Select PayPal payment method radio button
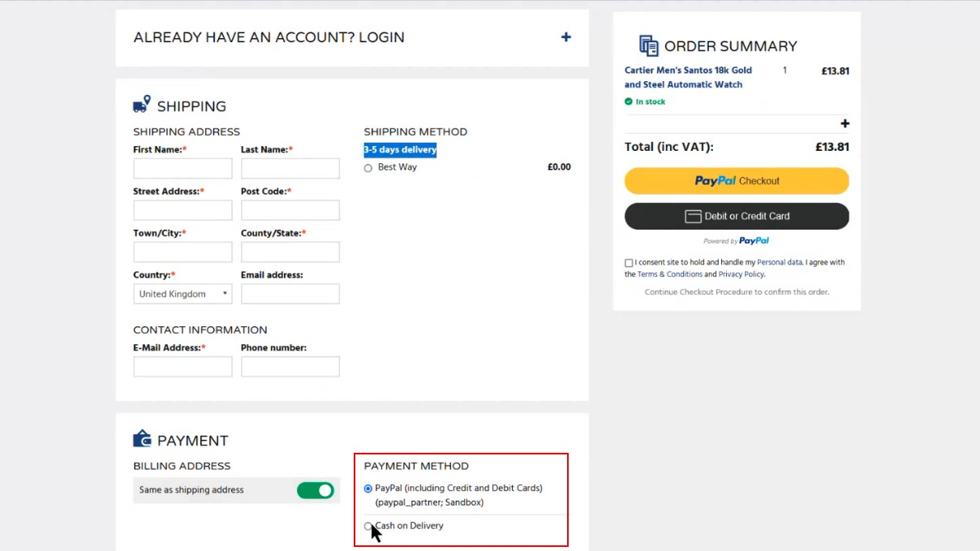The image size is (980, 551). pyautogui.click(x=368, y=489)
